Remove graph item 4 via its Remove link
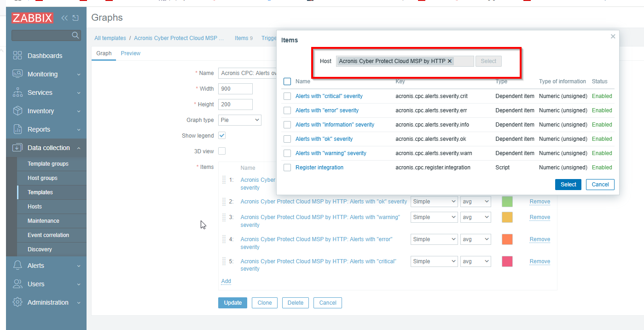This screenshot has width=644, height=330. [540, 239]
